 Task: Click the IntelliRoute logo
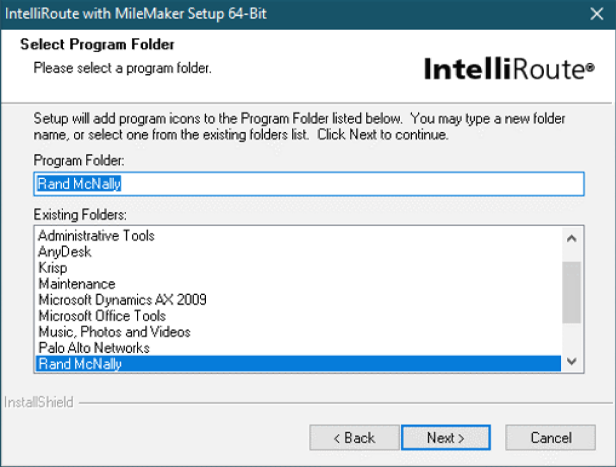pos(510,69)
